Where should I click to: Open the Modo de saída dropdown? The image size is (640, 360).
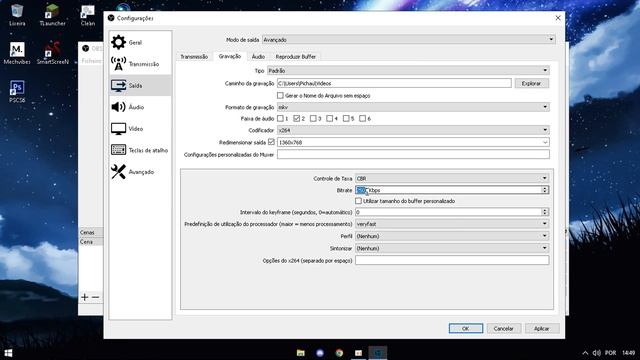coord(409,40)
